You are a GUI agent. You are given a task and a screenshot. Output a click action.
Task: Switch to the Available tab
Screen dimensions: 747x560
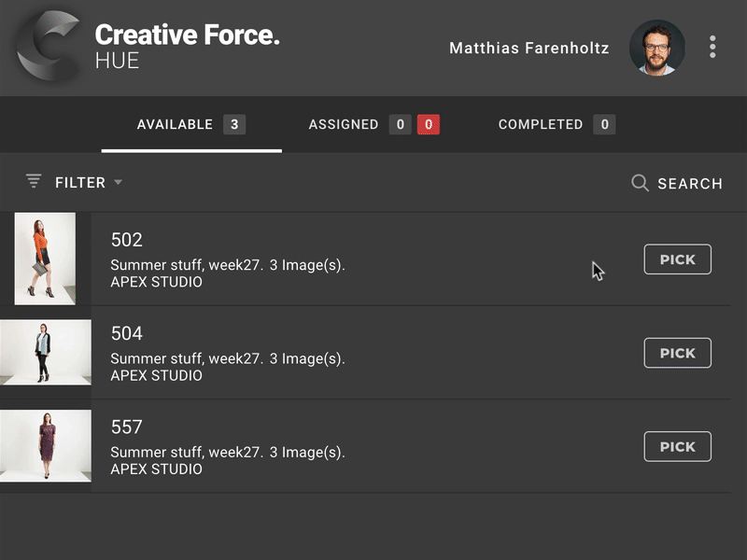pos(175,124)
